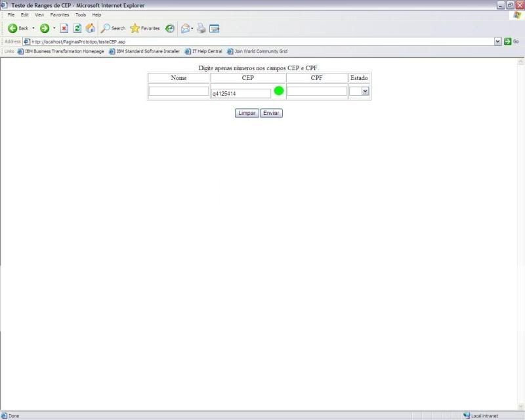Focus the CPF input field
The height and width of the screenshot is (420, 525).
tap(317, 91)
